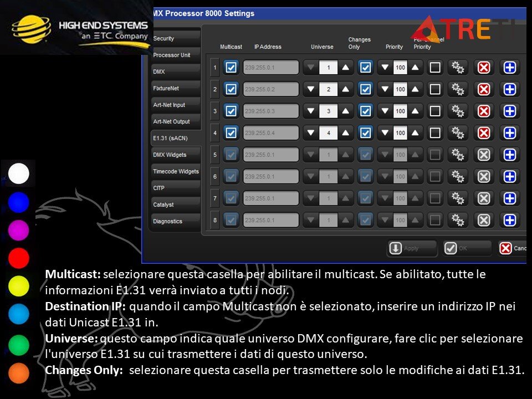Decrease Universe value in row 2
The image size is (532, 399).
click(311, 89)
